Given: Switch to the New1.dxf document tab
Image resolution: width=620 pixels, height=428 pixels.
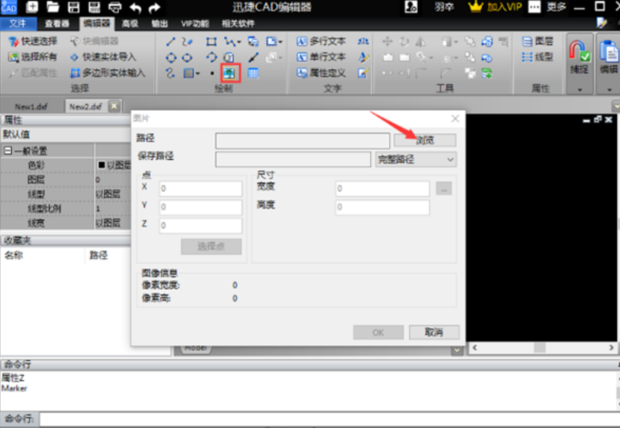Looking at the screenshot, I should pos(33,105).
